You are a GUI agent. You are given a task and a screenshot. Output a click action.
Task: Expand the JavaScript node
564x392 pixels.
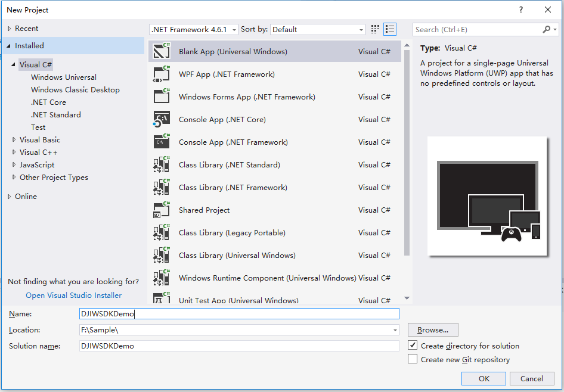(x=14, y=164)
